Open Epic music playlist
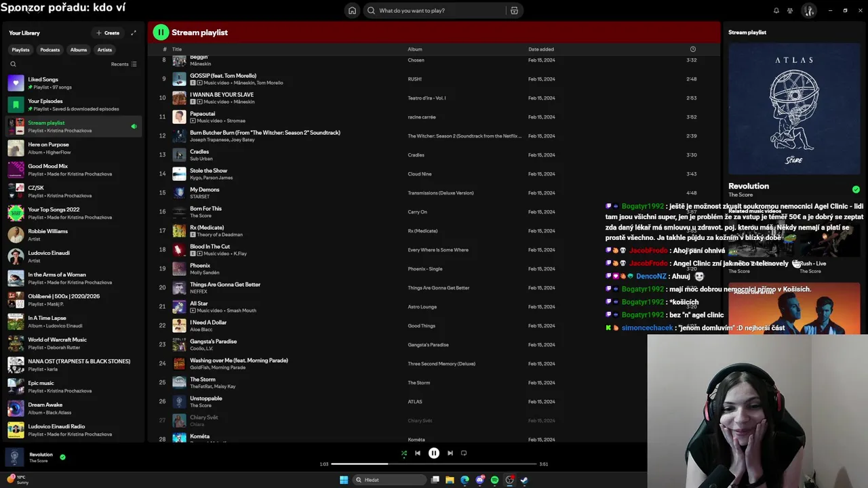 click(x=73, y=386)
